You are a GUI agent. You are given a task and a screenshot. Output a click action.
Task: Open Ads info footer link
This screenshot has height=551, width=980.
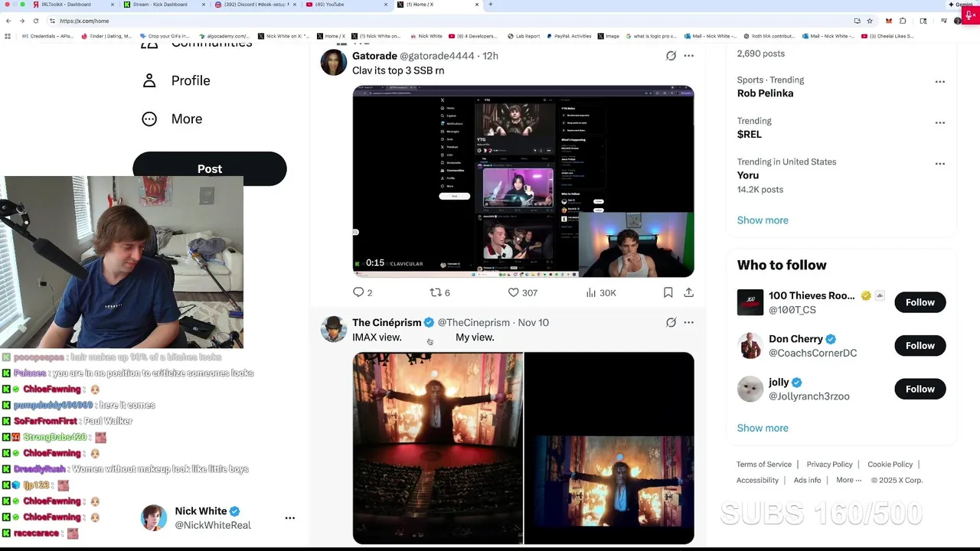tap(807, 480)
